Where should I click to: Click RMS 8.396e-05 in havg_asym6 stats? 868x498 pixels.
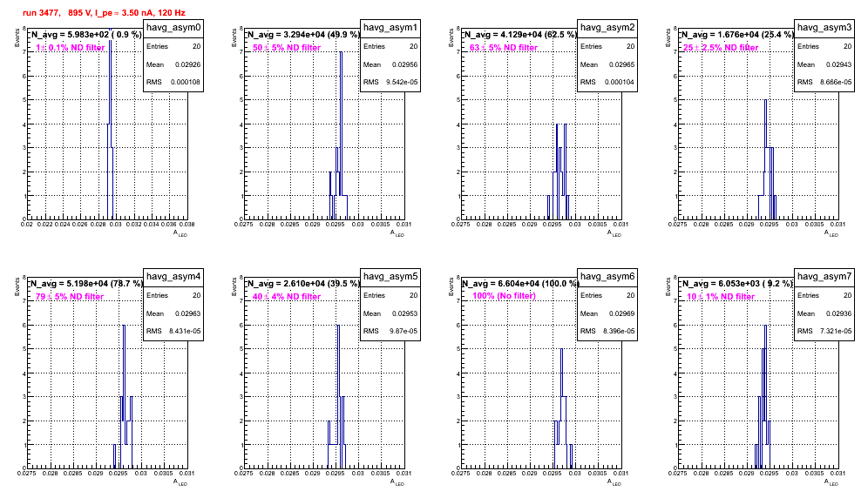point(607,331)
